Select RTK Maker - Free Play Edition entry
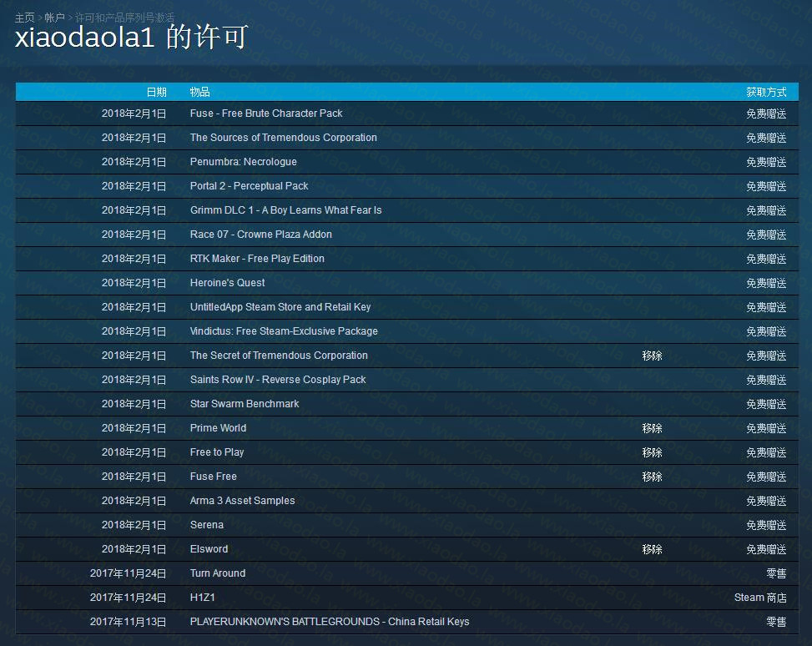The height and width of the screenshot is (646, 812). click(257, 259)
